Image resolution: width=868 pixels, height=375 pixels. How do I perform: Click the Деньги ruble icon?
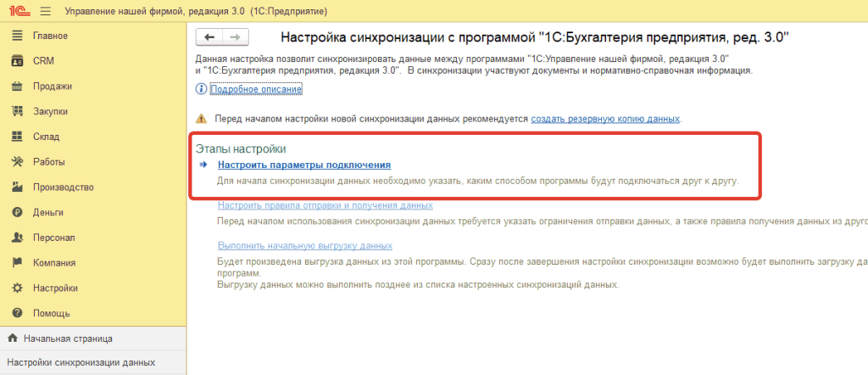[x=17, y=212]
